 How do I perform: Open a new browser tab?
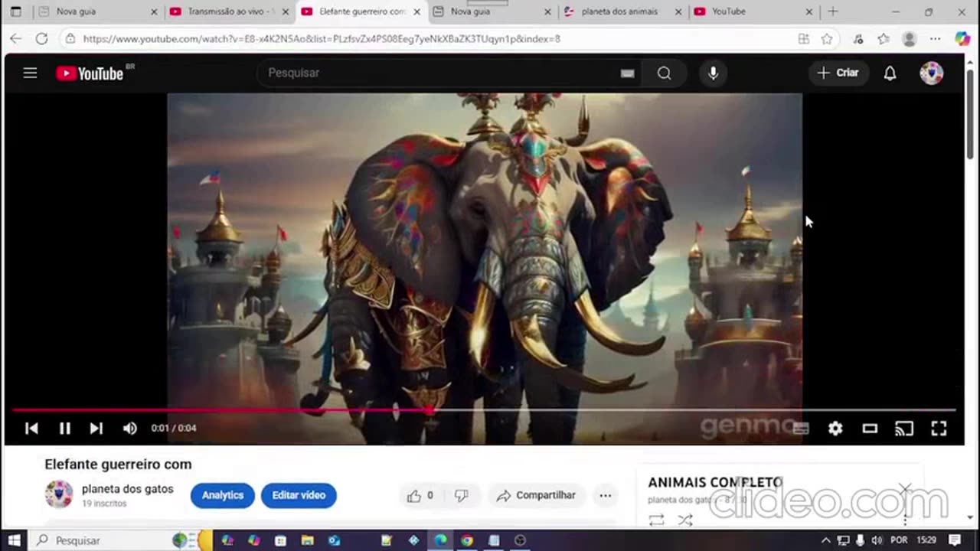tap(833, 11)
